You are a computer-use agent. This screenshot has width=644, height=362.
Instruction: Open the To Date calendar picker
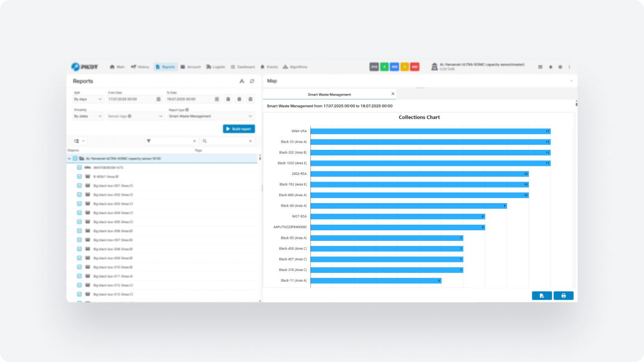[217, 100]
